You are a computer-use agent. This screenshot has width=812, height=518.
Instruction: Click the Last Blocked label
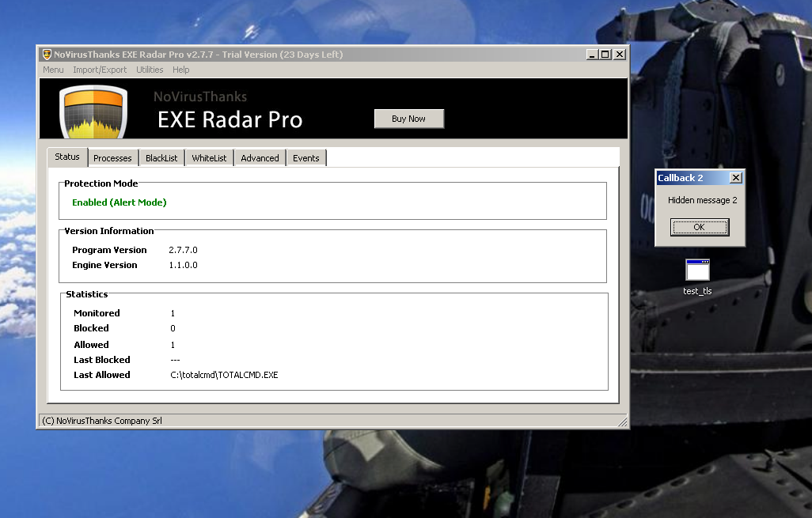tap(101, 360)
